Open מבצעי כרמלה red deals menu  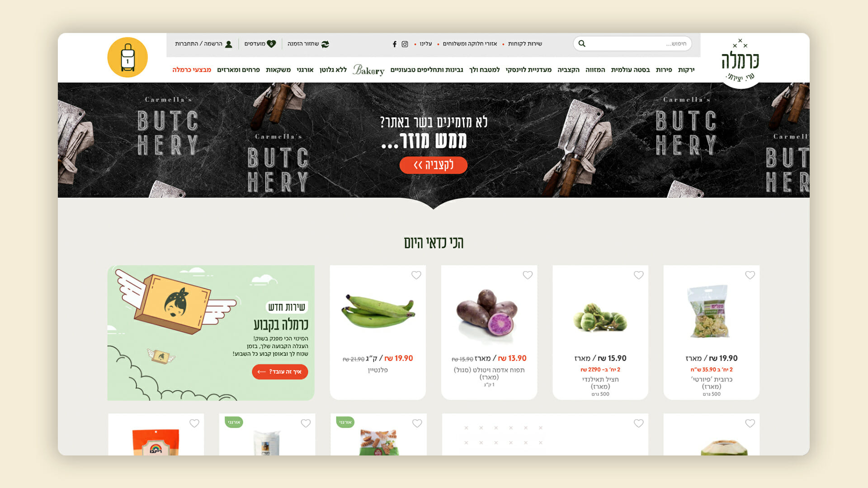click(x=192, y=70)
